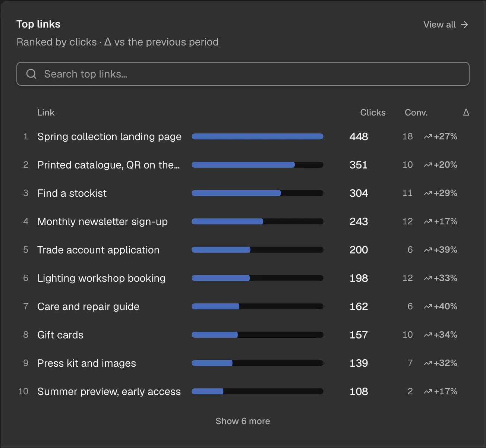Click the 198 clicks value

tap(359, 278)
